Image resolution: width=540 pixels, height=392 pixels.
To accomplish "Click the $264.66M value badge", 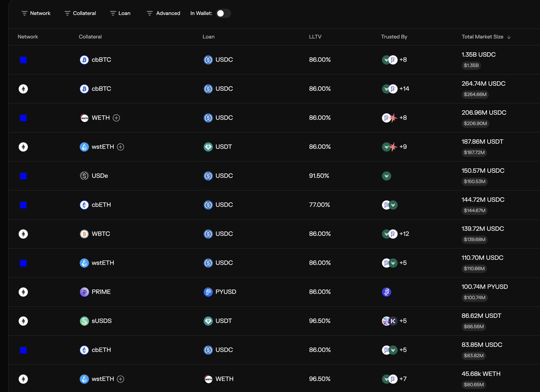I will (x=475, y=95).
